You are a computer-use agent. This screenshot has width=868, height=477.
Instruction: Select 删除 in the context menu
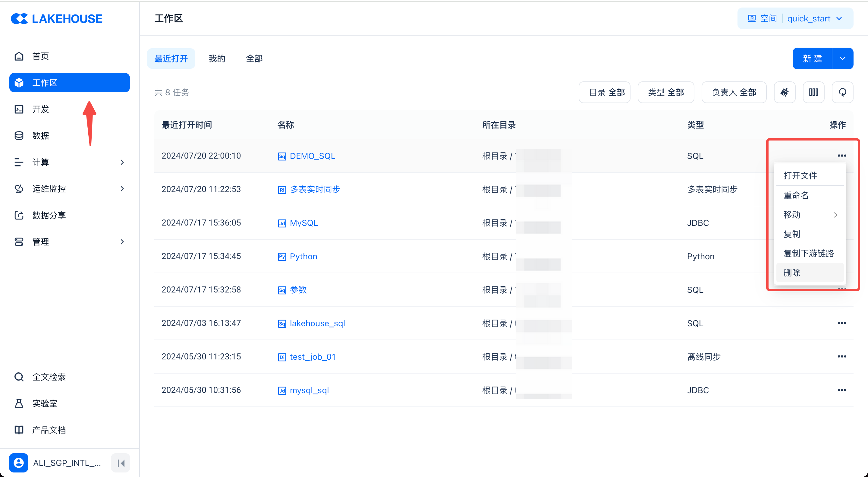point(792,272)
